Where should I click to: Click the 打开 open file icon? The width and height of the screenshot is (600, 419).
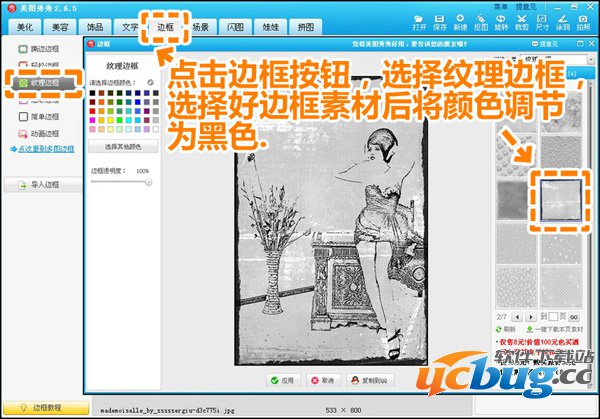tap(419, 23)
